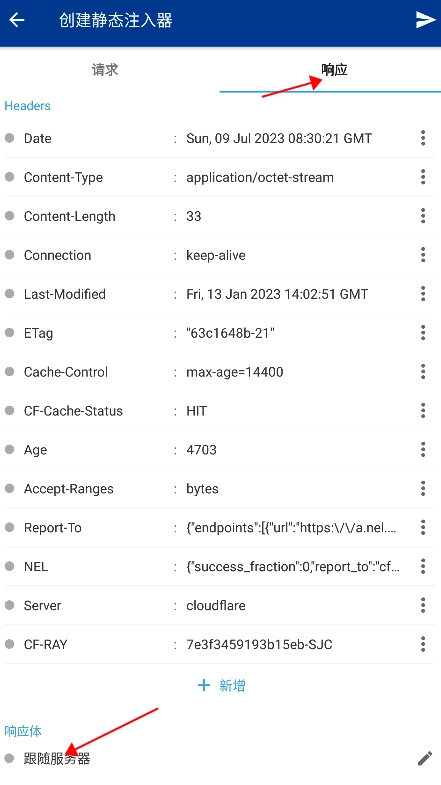Tap the 跟随服务器 response body option

coord(57,758)
